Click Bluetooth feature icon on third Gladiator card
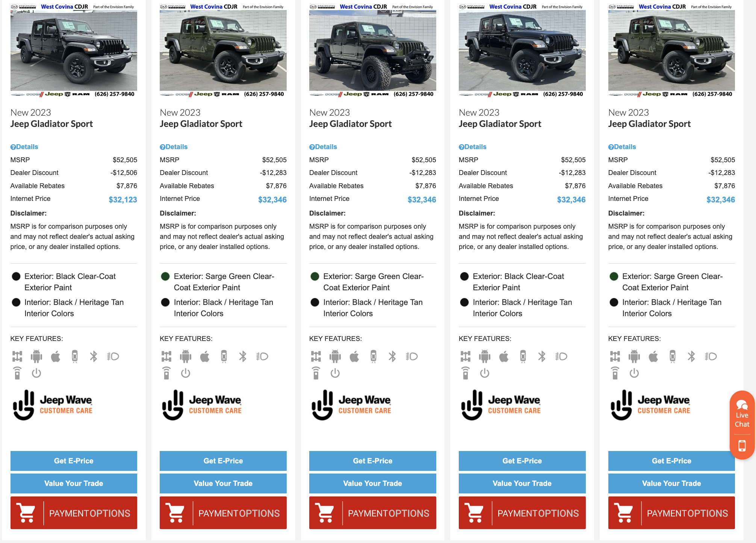The height and width of the screenshot is (543, 756). pos(392,356)
